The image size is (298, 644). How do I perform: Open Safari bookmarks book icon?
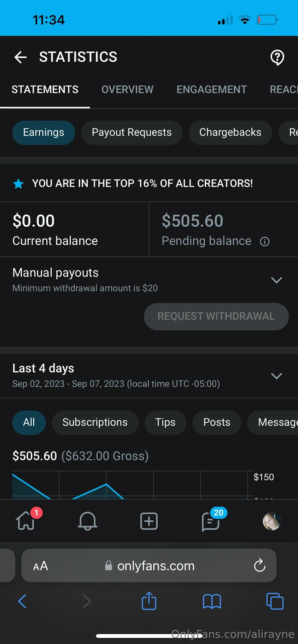[212, 601]
